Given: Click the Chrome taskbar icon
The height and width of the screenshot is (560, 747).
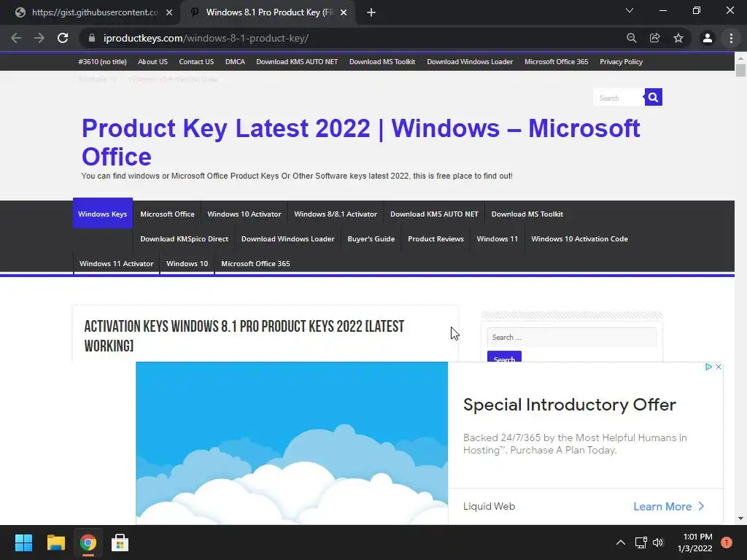Looking at the screenshot, I should (88, 542).
